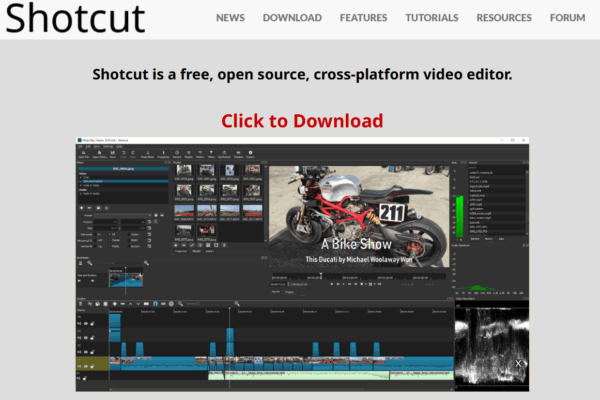The width and height of the screenshot is (600, 400).
Task: Switch to the Source tab under the player
Action: tap(276, 292)
